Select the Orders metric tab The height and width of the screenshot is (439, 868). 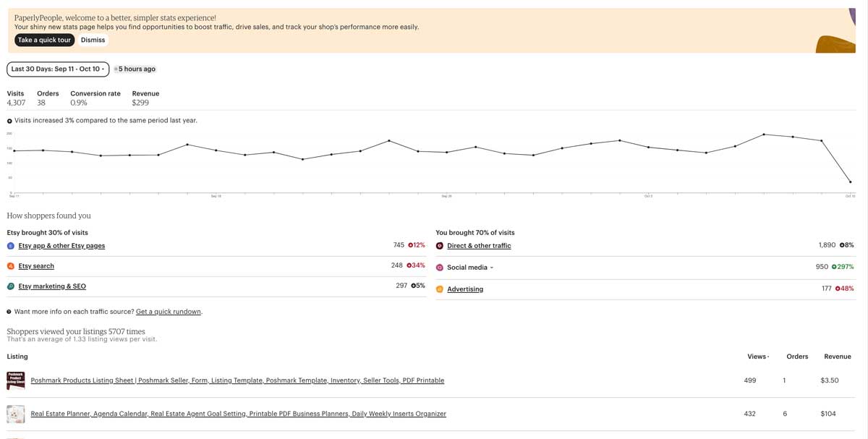(x=48, y=98)
